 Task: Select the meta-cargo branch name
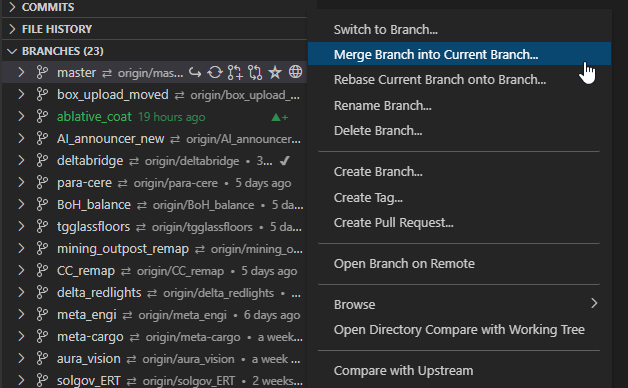click(x=90, y=337)
